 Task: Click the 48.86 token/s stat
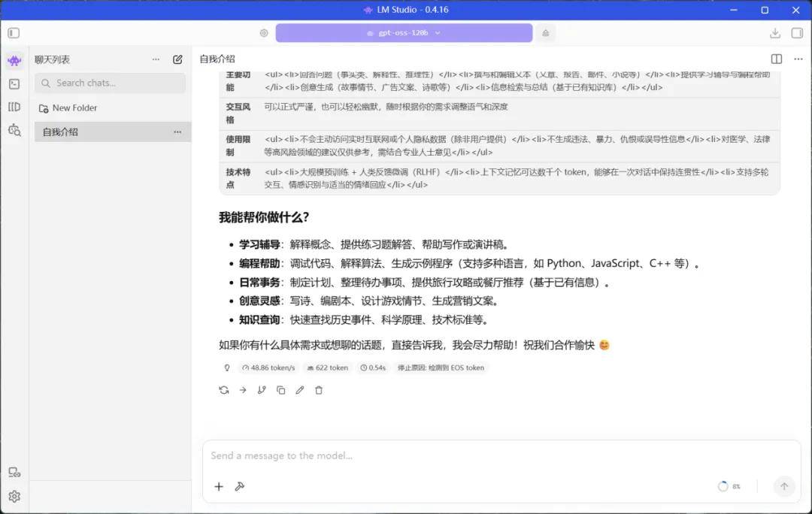tap(268, 368)
